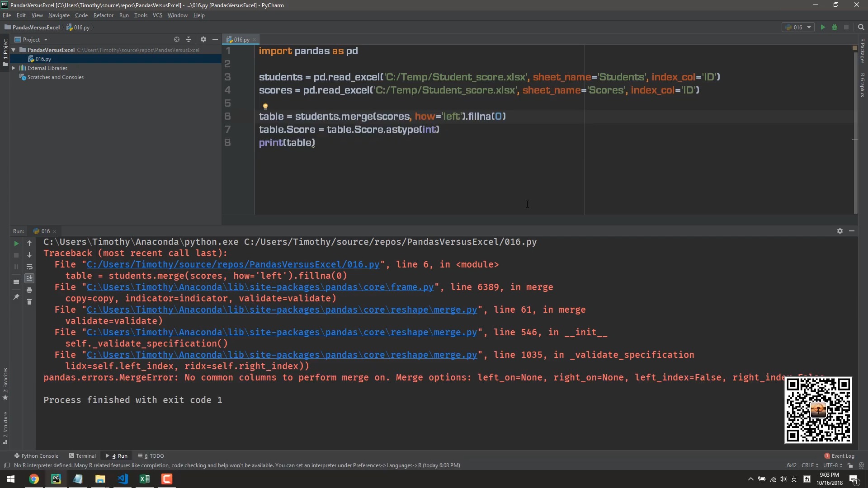The image size is (868, 488).
Task: Open Python Console tool window
Action: tap(36, 456)
